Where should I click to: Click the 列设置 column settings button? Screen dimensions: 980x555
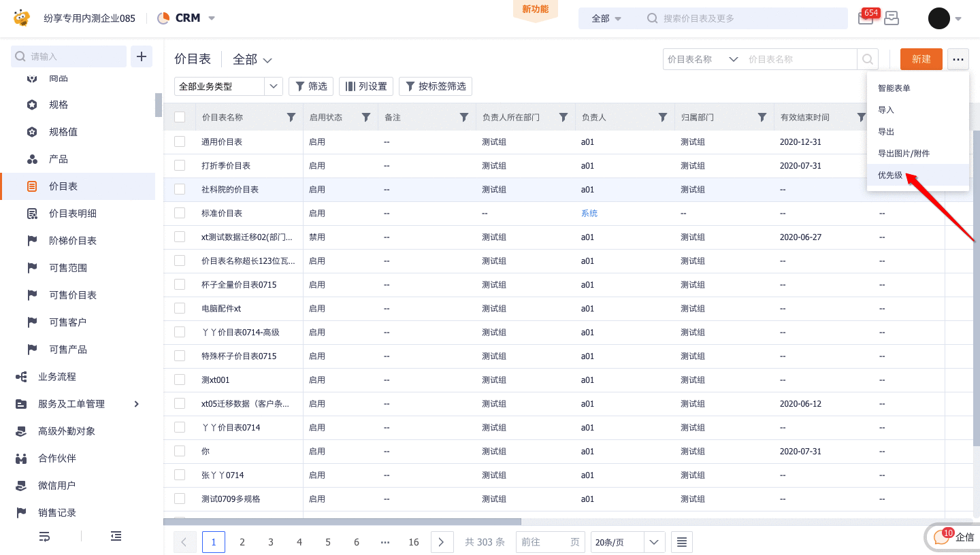[x=366, y=86]
